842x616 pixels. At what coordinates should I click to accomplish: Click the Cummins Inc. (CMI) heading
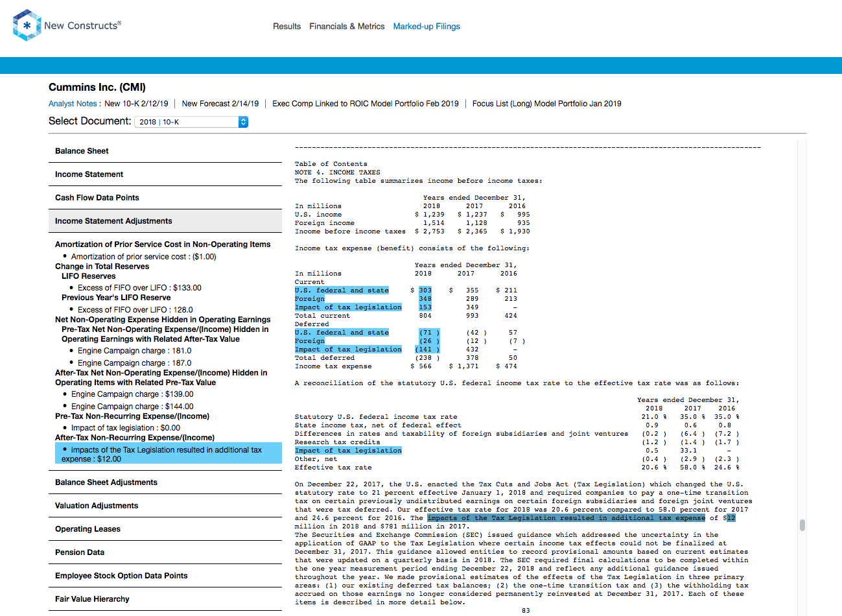97,88
